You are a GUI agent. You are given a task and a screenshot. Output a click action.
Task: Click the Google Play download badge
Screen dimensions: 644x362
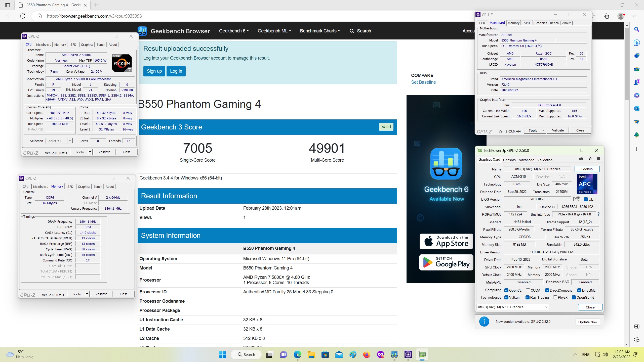[446, 262]
